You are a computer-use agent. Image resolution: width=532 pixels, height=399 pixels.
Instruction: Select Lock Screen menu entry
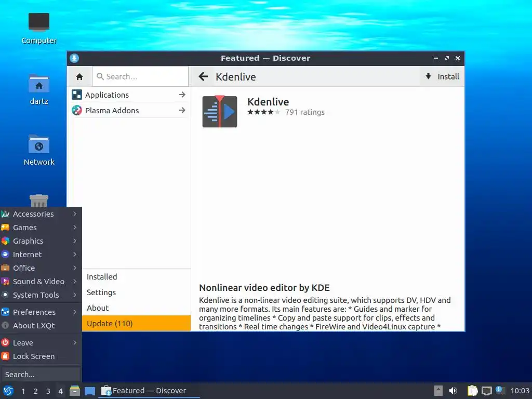pos(41,356)
